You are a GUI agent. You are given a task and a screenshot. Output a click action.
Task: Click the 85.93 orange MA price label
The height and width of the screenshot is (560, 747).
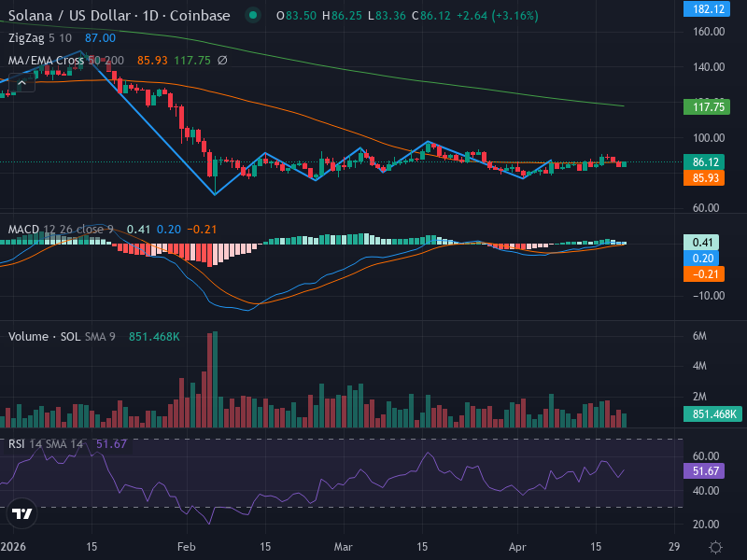point(704,178)
